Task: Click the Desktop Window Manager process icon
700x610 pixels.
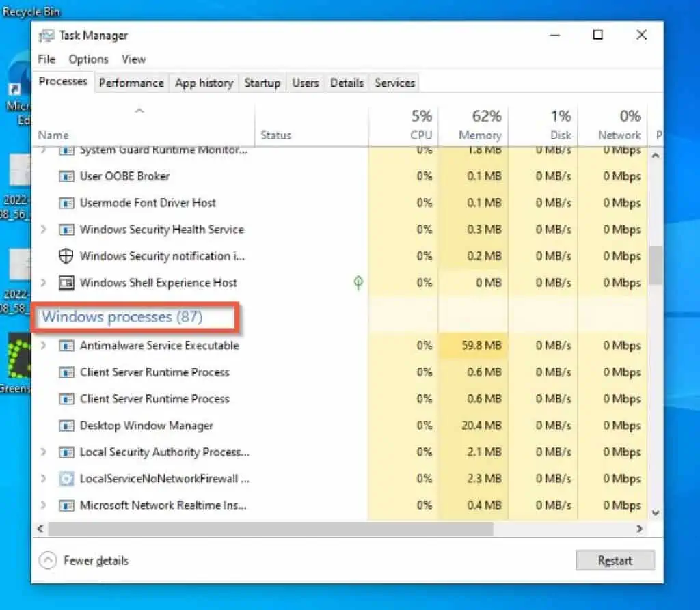Action: point(66,426)
